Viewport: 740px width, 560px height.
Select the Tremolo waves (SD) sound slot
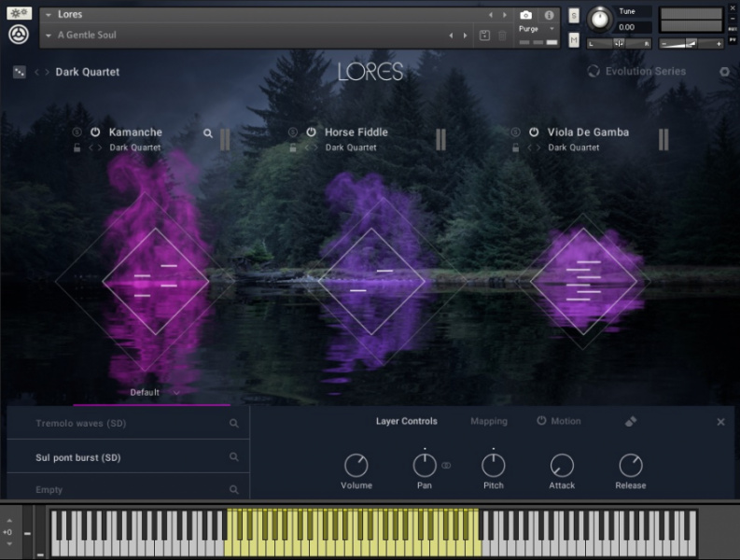point(129,423)
